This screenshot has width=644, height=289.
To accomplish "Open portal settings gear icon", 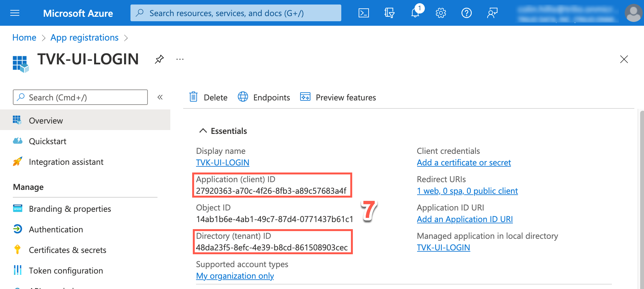I will click(x=441, y=13).
